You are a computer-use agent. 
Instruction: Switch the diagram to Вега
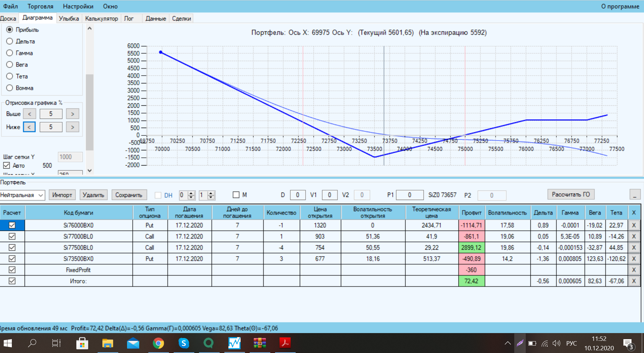pos(9,65)
